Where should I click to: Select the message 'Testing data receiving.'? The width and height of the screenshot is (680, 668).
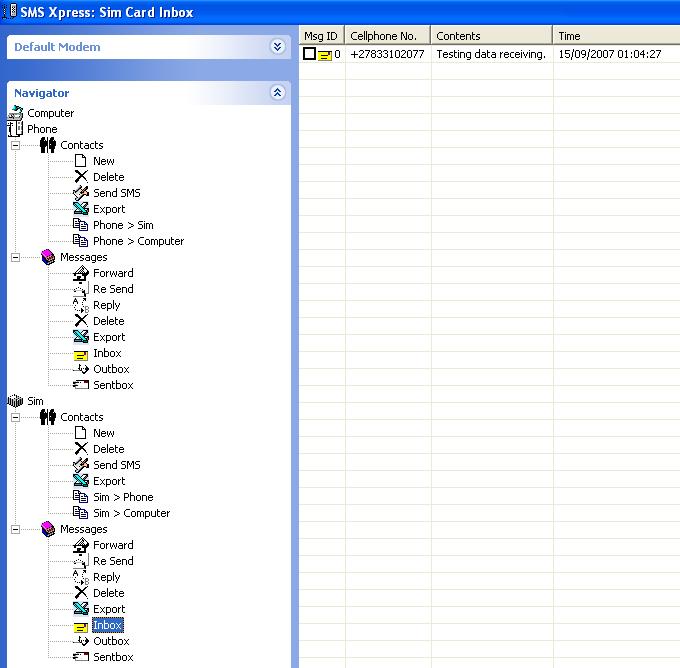pyautogui.click(x=491, y=54)
